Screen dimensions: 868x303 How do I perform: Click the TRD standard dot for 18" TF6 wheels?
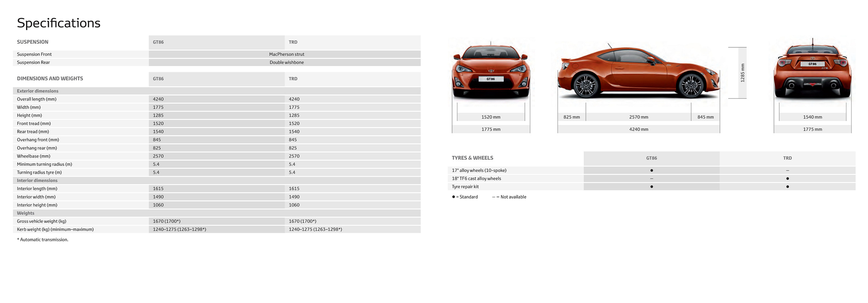coord(787,178)
